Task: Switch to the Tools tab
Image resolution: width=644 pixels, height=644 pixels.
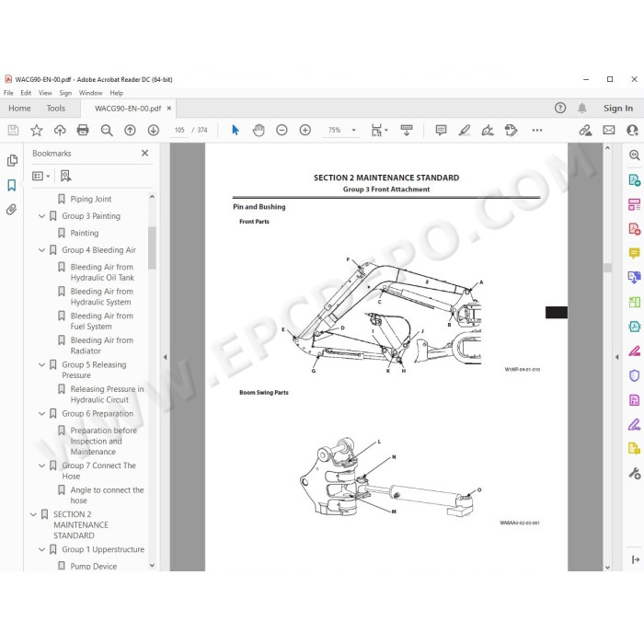Action: pos(56,109)
